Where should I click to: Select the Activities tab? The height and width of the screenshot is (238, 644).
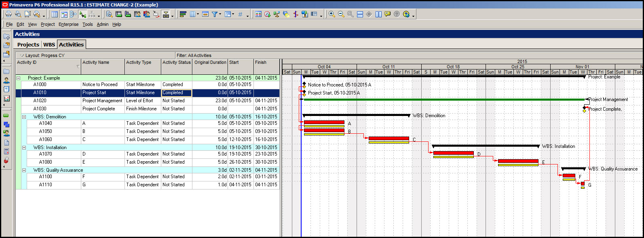point(71,44)
